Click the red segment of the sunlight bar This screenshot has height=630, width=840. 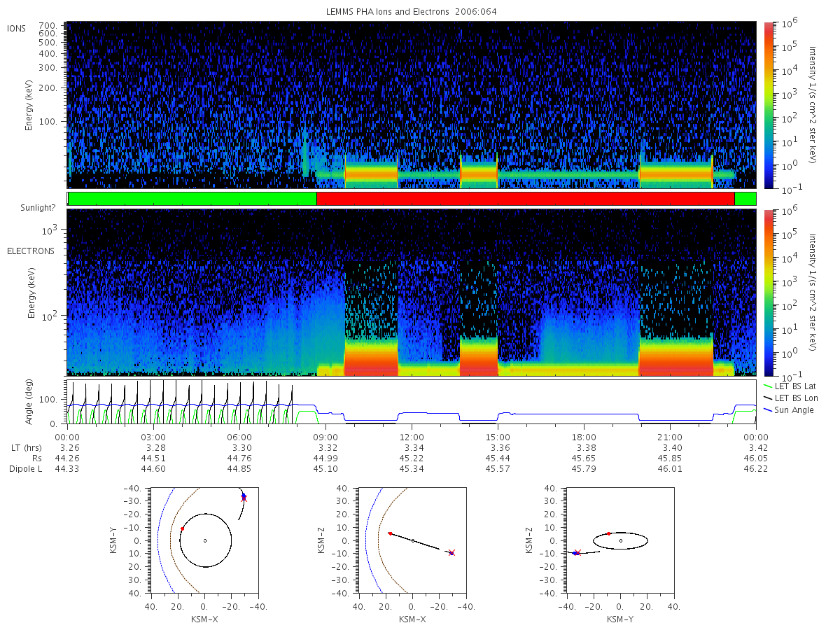pos(526,199)
